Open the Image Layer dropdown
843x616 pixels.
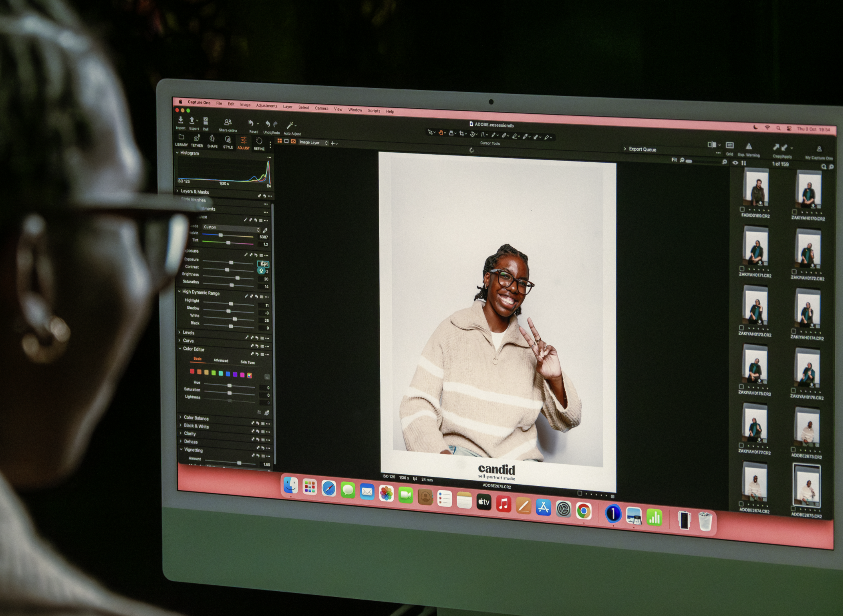pos(313,143)
